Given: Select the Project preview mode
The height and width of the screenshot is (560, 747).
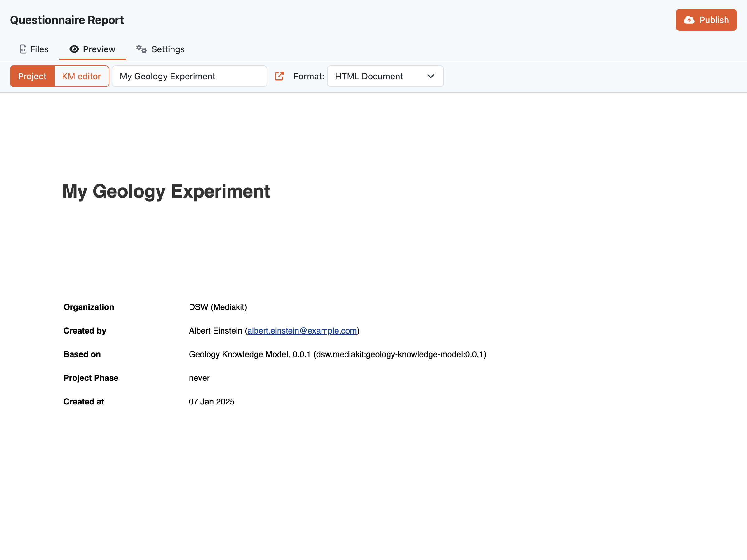Looking at the screenshot, I should [32, 76].
